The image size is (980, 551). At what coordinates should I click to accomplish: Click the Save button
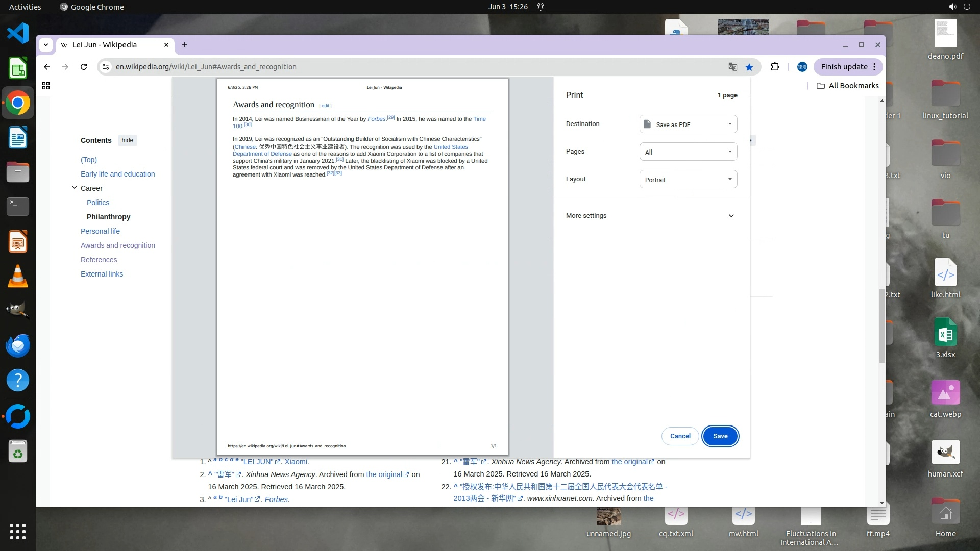point(720,436)
